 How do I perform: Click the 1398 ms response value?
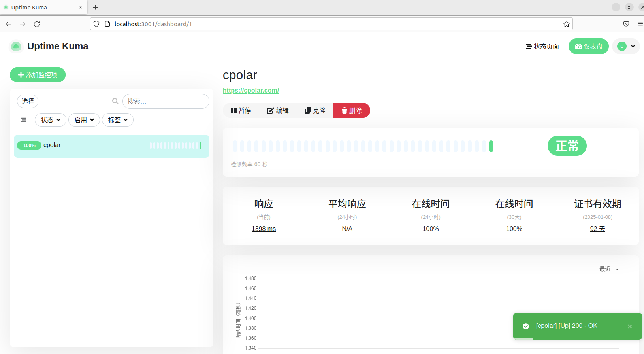[x=264, y=229]
